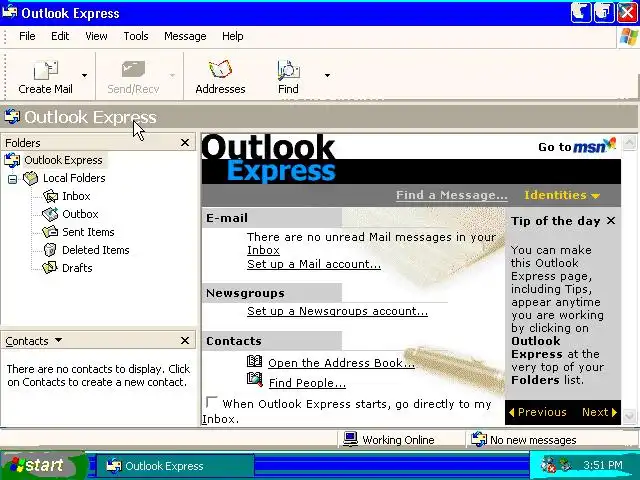Screen dimensions: 640x480
Task: Click the Find toolbar icon
Action: pyautogui.click(x=288, y=70)
